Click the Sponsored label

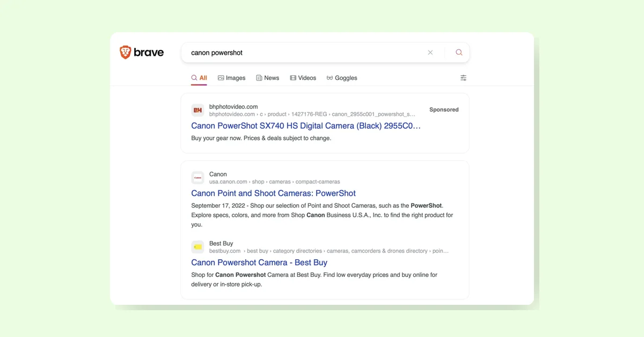tap(444, 109)
